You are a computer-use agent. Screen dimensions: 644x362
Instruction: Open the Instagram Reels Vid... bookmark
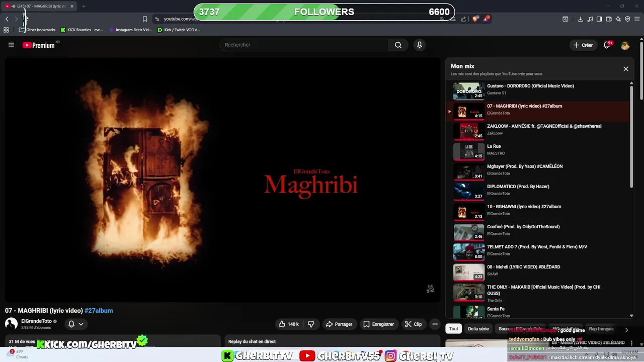tap(130, 30)
